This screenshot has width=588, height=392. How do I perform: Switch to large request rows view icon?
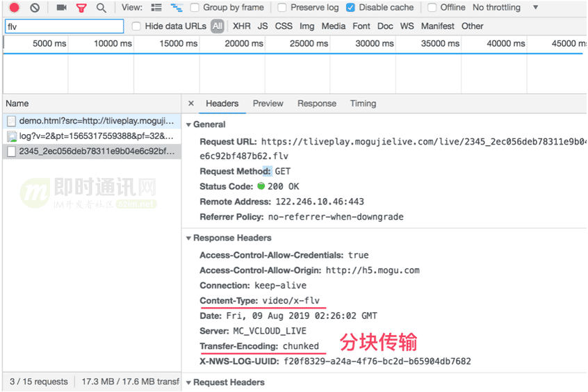[156, 8]
